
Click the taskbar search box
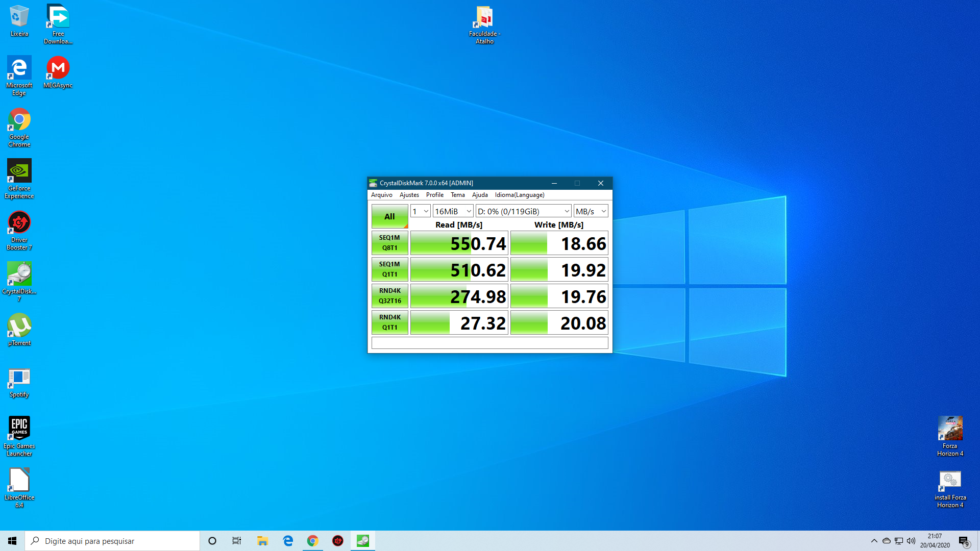pyautogui.click(x=112, y=541)
